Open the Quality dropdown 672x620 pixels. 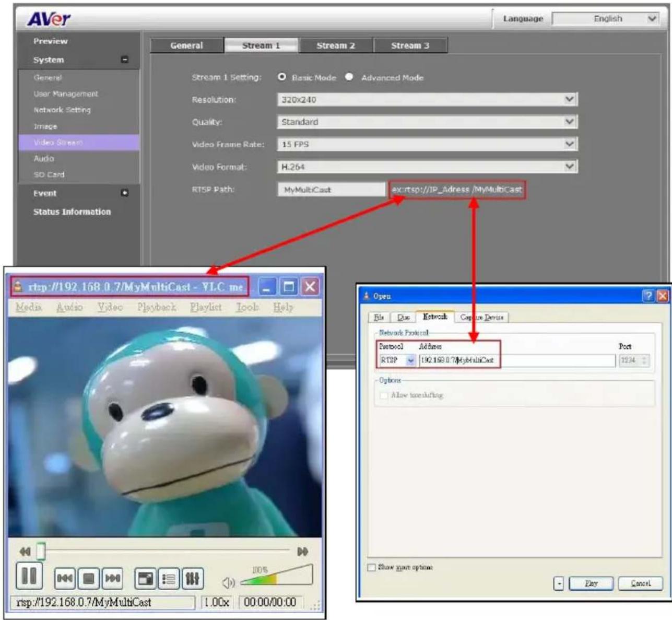tap(427, 122)
